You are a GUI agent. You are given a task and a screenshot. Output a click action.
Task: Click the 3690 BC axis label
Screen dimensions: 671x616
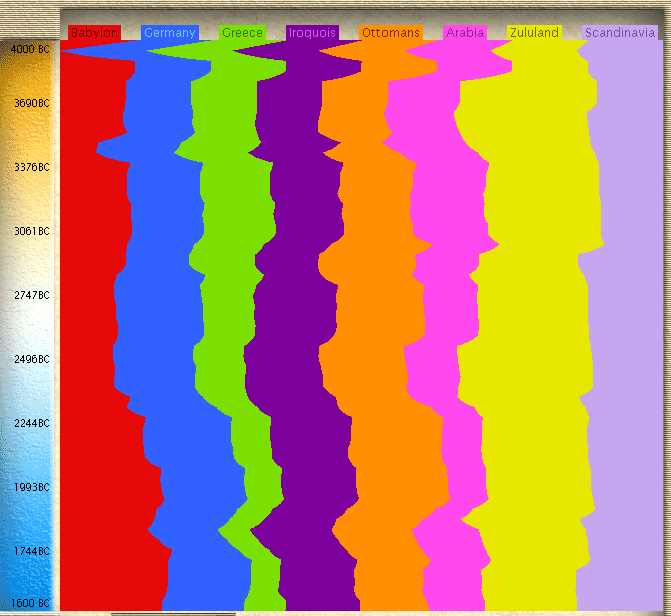click(x=32, y=103)
